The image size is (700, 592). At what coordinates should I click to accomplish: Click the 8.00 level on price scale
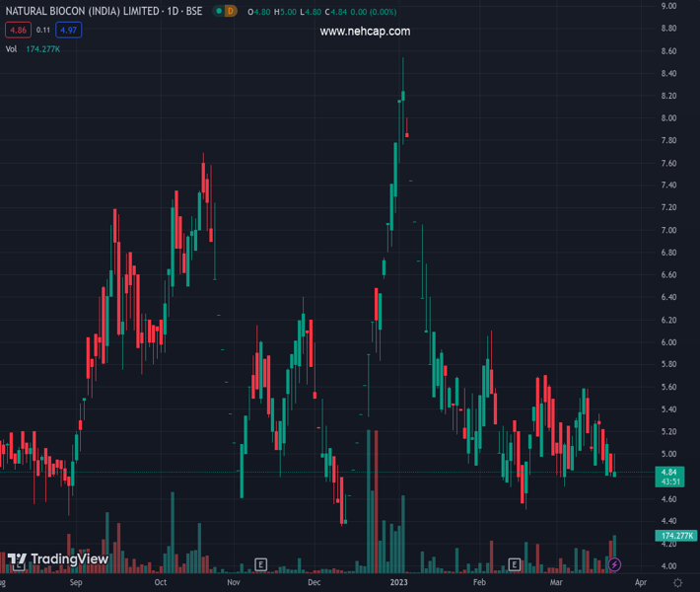point(668,118)
